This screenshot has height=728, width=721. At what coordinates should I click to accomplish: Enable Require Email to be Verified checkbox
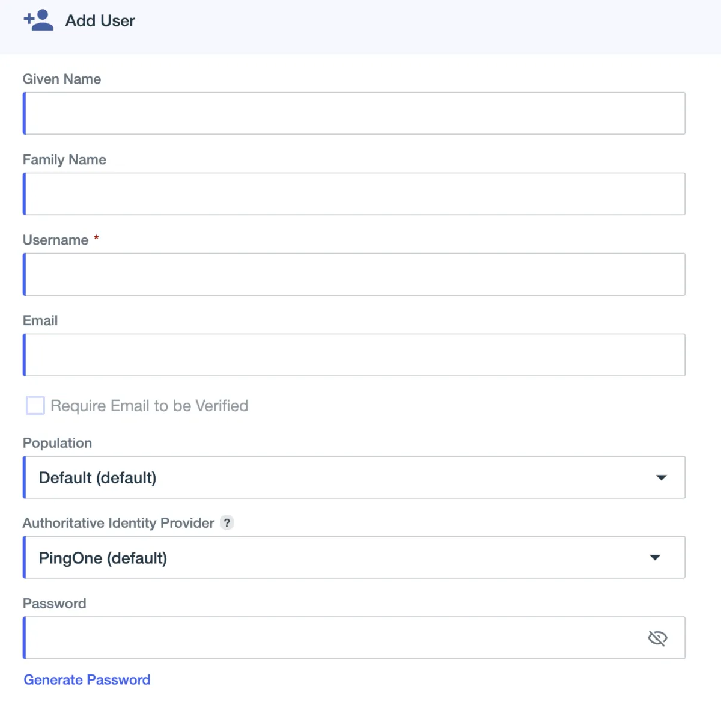35,406
